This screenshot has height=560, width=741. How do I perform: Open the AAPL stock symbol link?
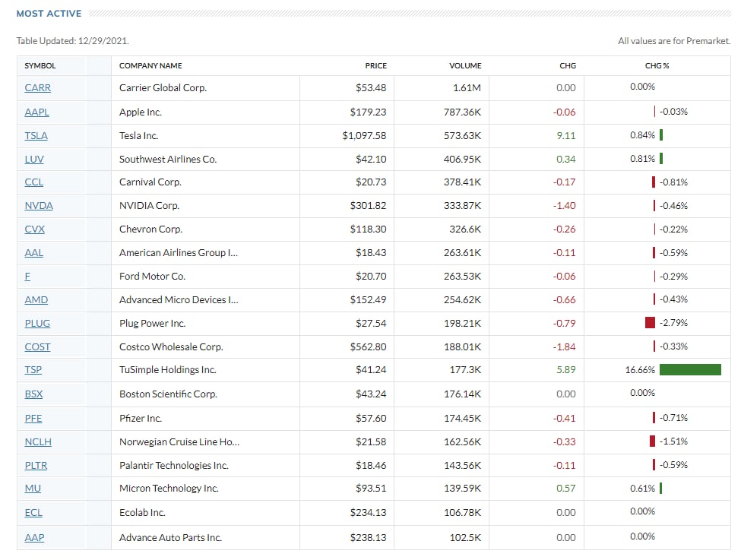[x=38, y=112]
